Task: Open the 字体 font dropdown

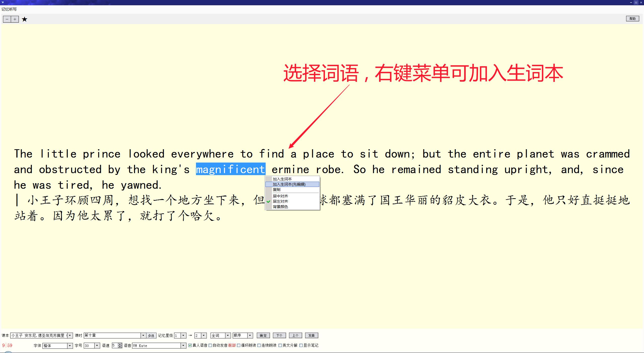Action: point(70,346)
